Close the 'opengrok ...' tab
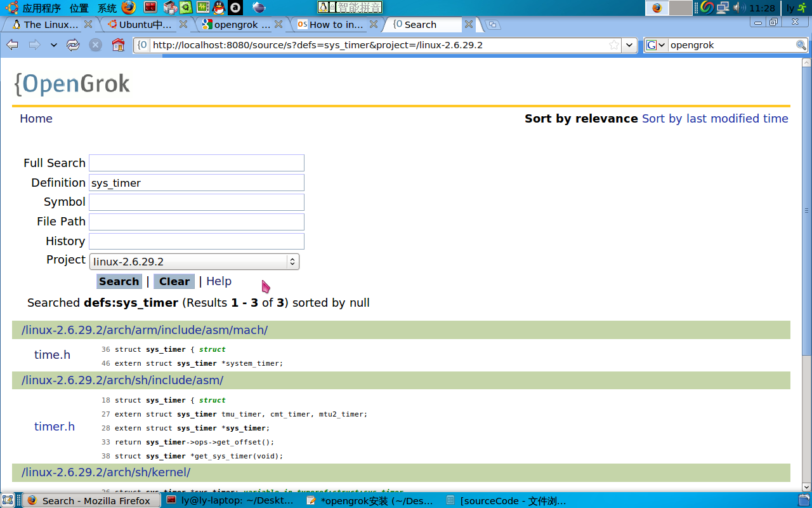Viewport: 812px width, 508px height. 278,24
